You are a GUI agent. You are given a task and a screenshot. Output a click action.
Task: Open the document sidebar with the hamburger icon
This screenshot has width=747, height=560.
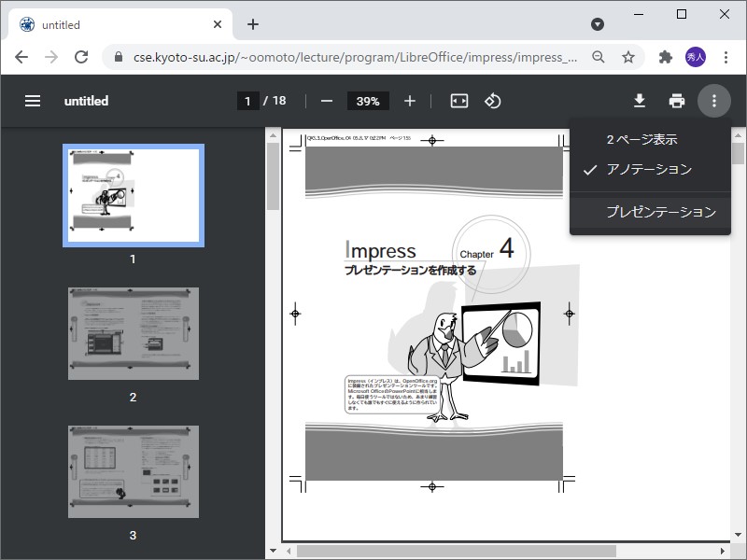pos(33,100)
